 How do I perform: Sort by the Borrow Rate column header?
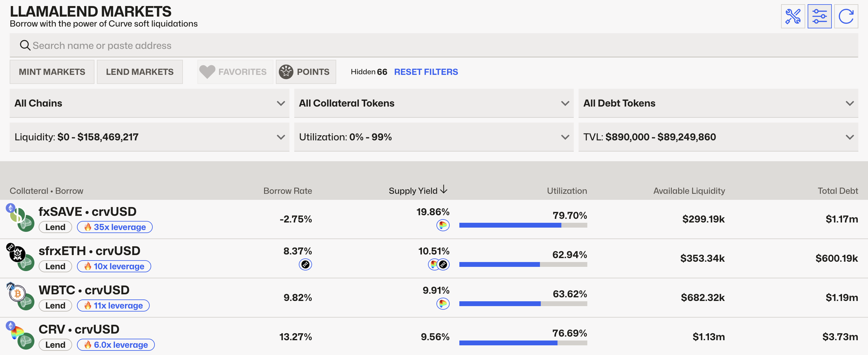(x=288, y=190)
